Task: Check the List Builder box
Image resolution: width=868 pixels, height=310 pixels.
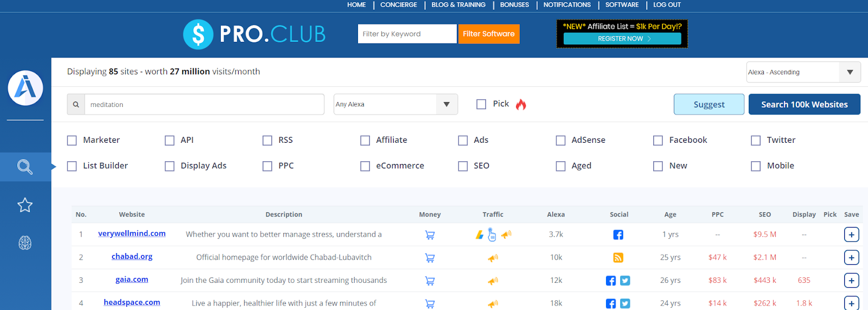Action: pos(72,166)
